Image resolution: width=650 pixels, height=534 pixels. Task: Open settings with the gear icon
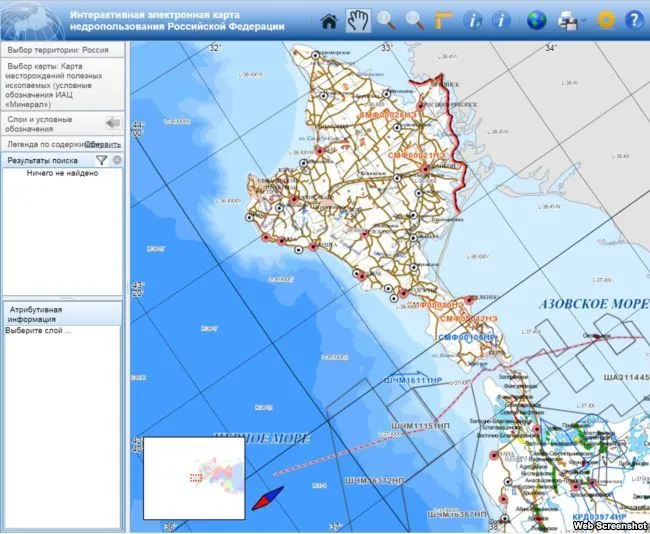click(606, 19)
